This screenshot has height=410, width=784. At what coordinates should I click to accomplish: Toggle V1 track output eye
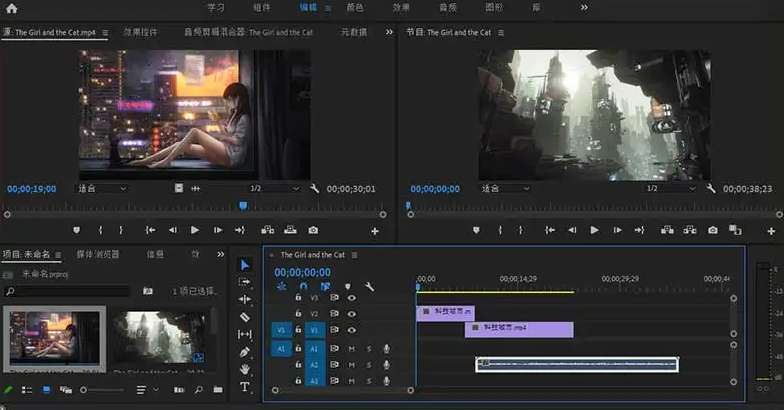pos(352,330)
